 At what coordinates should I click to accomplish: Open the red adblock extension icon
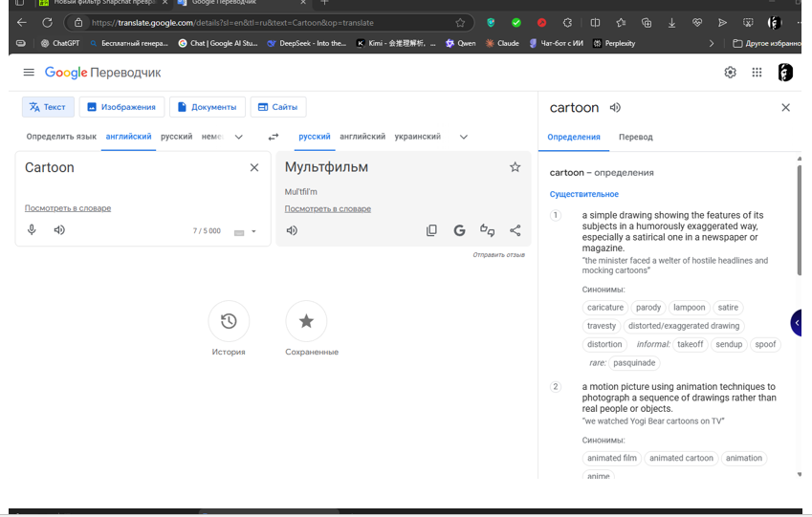[541, 22]
